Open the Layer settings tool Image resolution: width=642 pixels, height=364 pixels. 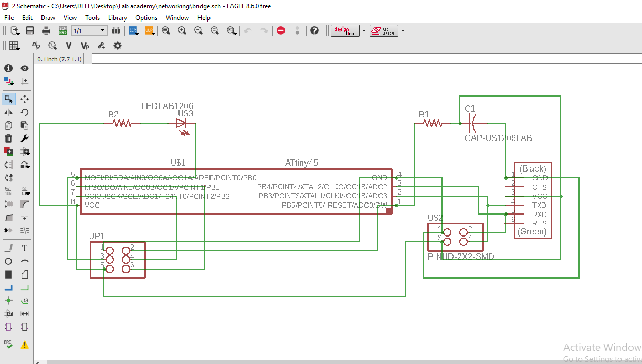[x=8, y=81]
